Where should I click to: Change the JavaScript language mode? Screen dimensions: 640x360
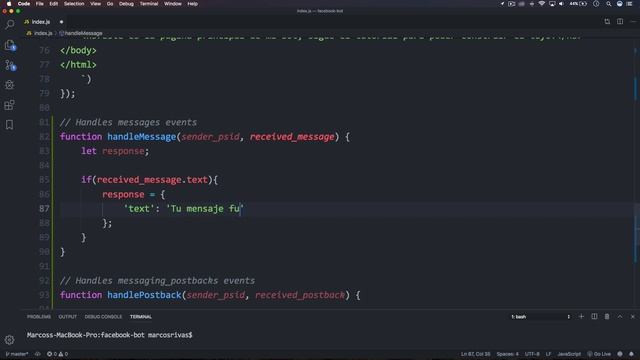(569, 354)
